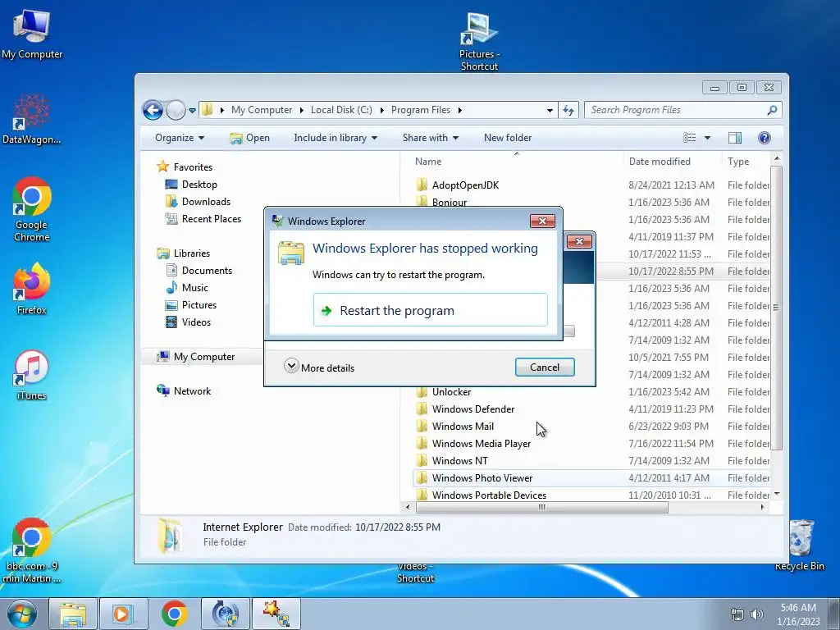Image resolution: width=840 pixels, height=630 pixels.
Task: Create a New folder
Action: click(508, 138)
